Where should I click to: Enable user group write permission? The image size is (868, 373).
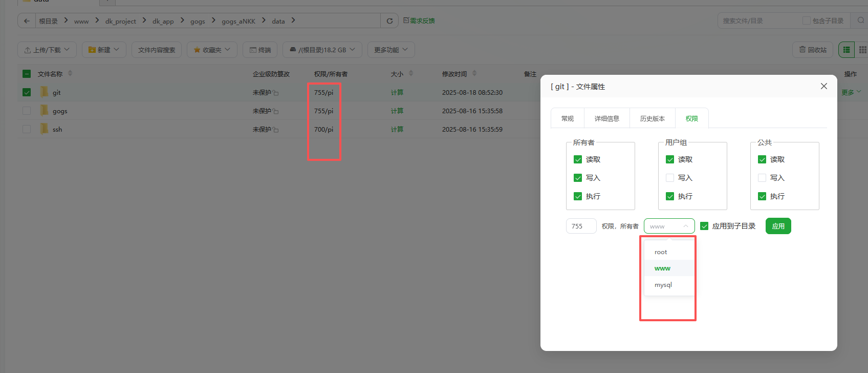670,178
